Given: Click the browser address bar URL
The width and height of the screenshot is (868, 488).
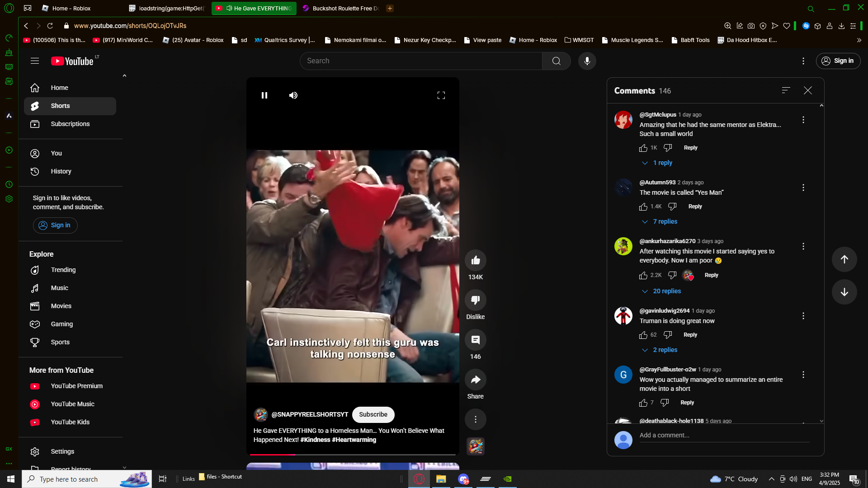Looking at the screenshot, I should coord(130,26).
